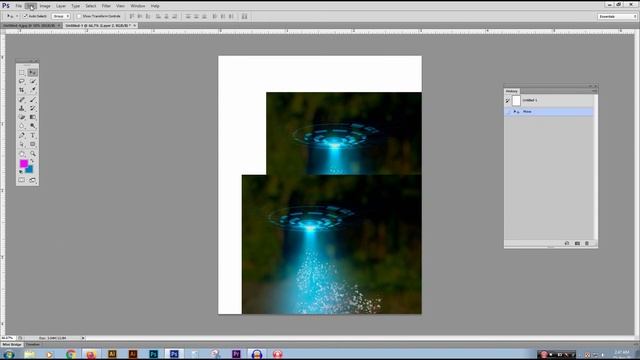Select the Move tool in toolbox
Image resolution: width=640 pixels, height=360 pixels.
(x=33, y=73)
